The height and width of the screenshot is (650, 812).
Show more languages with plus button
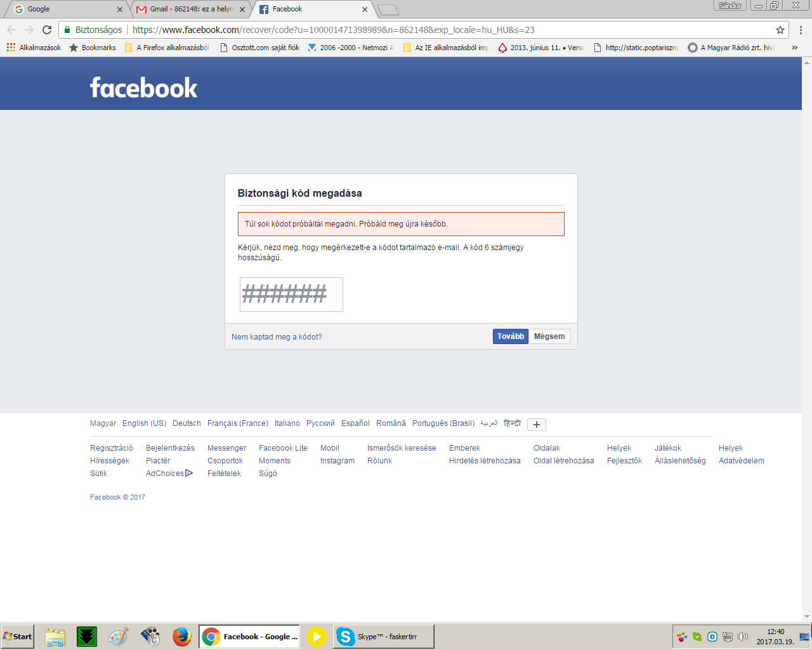(x=537, y=425)
